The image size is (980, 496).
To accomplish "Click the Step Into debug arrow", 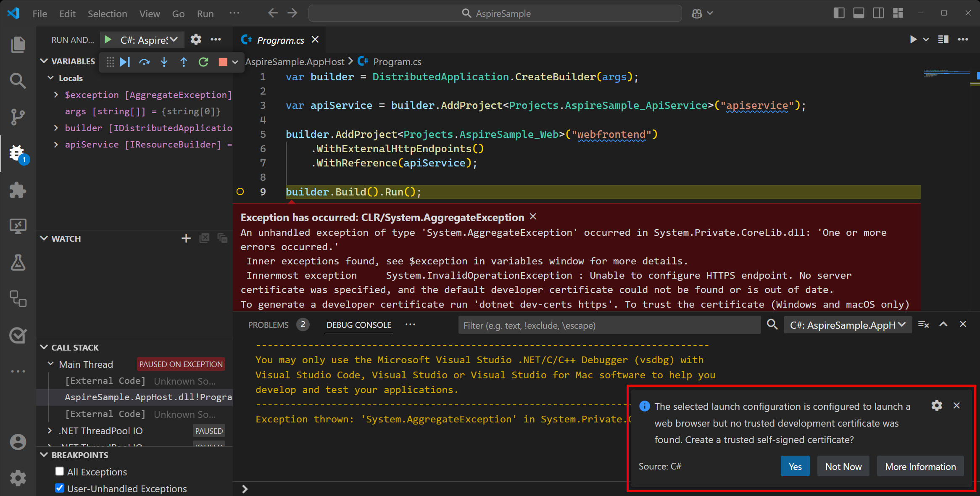I will [164, 62].
